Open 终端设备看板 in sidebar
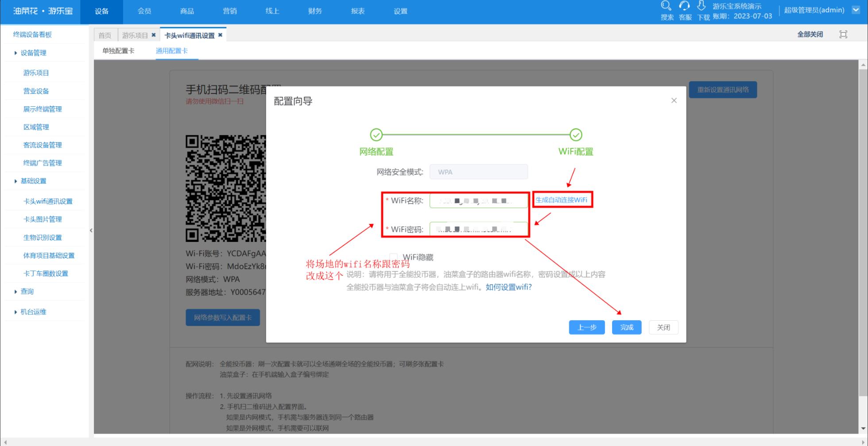The width and height of the screenshot is (868, 446). (x=32, y=35)
